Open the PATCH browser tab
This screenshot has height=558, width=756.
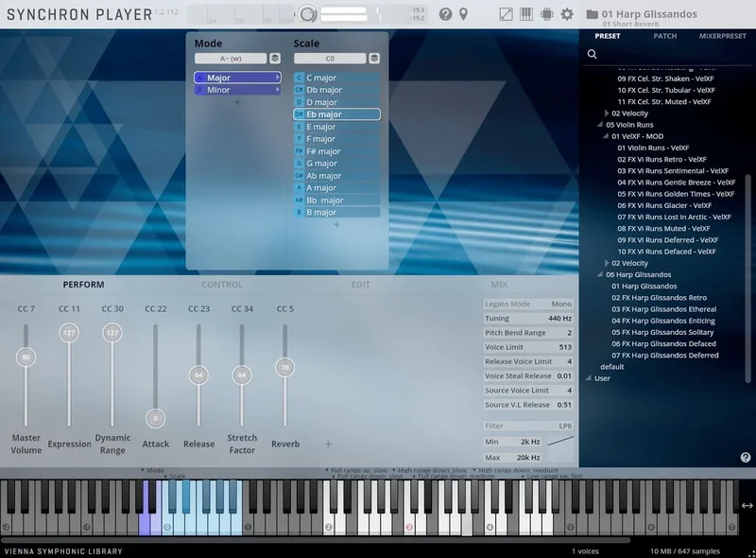pyautogui.click(x=665, y=36)
